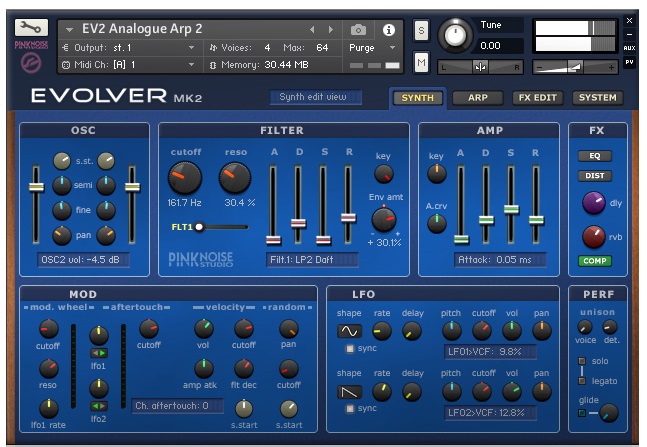This screenshot has width=647, height=447.
Task: Click the filter key tracking knob
Action: point(384,174)
